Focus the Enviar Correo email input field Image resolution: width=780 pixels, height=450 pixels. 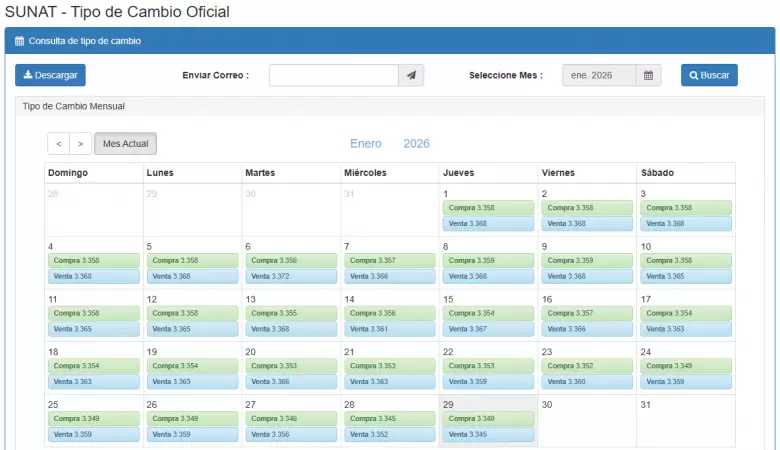[x=334, y=75]
